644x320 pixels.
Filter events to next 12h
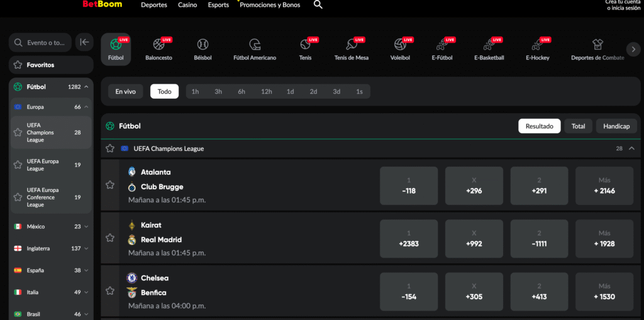click(266, 92)
